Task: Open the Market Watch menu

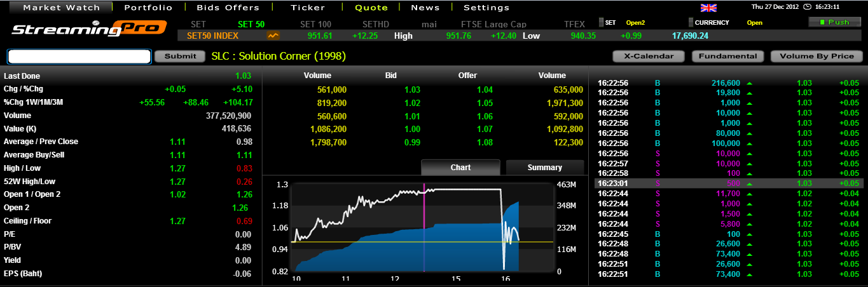Action: (62, 8)
